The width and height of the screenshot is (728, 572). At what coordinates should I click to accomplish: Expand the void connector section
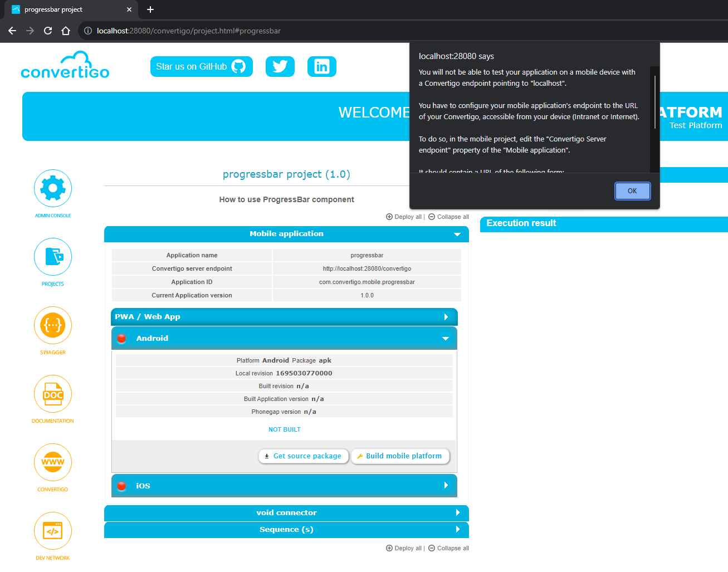[x=286, y=512]
